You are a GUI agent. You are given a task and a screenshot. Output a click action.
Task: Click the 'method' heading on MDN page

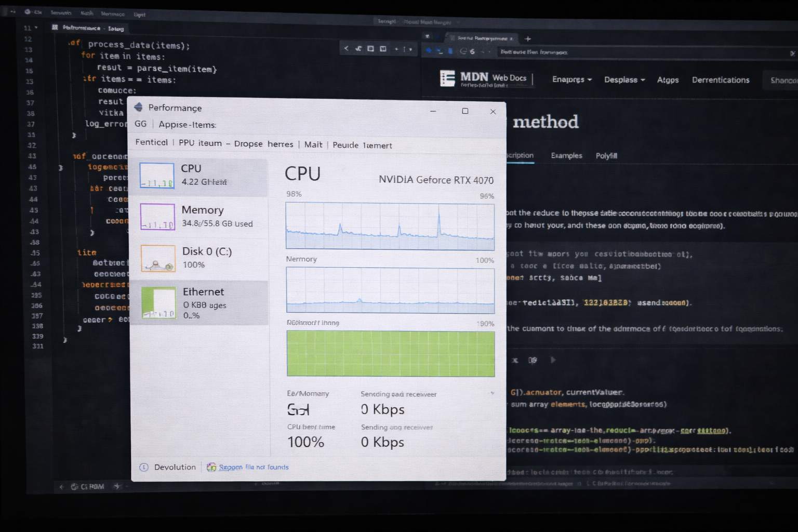[546, 122]
